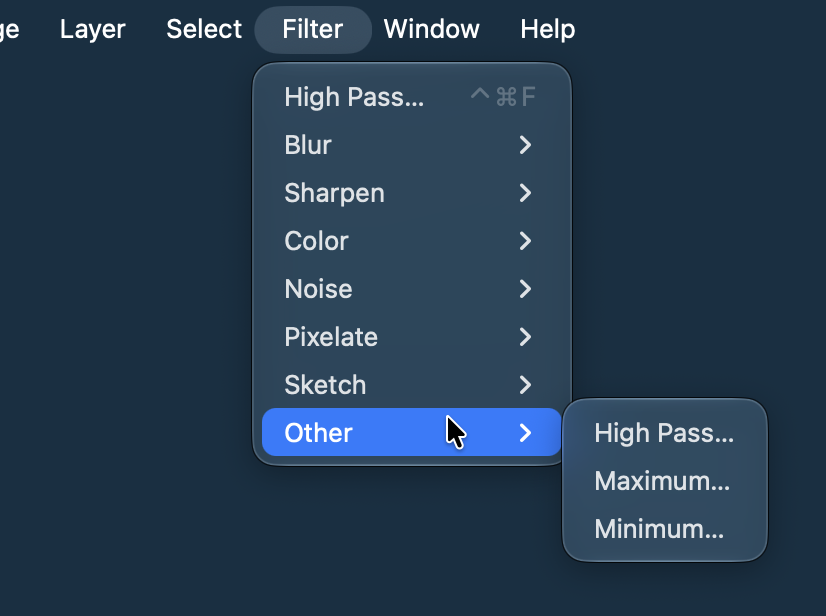Open the Help menu
This screenshot has height=616, width=826.
coord(547,29)
